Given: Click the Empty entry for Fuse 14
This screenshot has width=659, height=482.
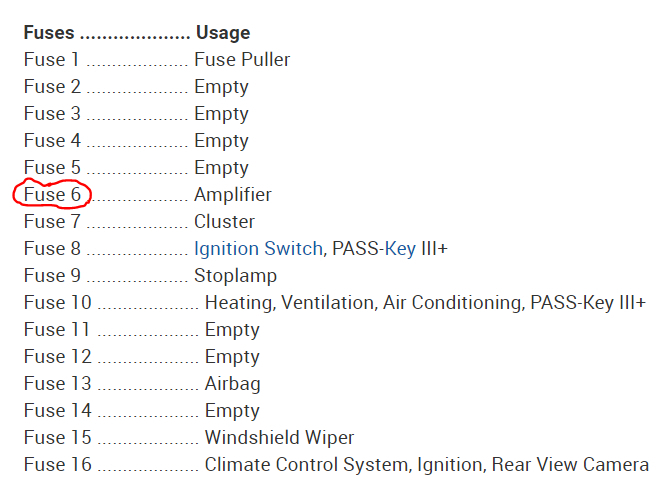Looking at the screenshot, I should click(232, 411).
